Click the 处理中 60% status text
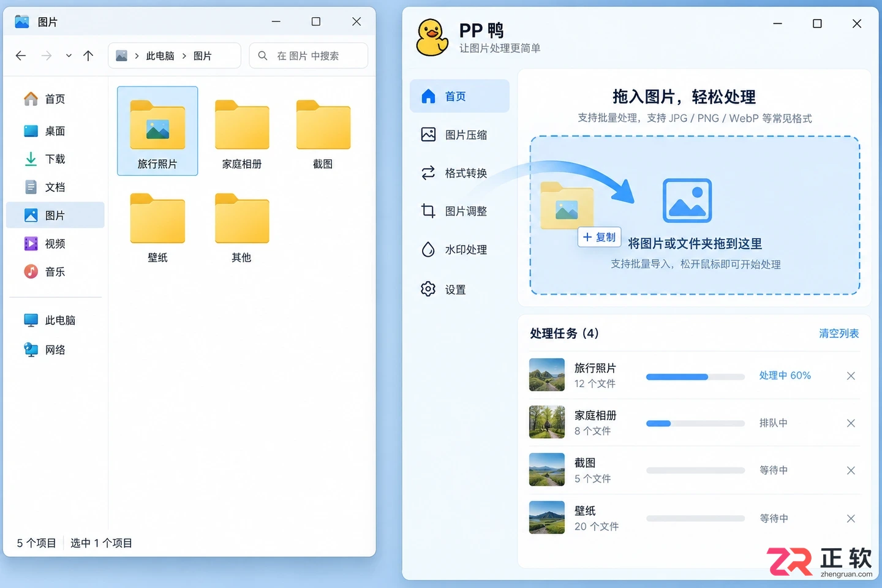This screenshot has width=882, height=588. click(785, 375)
